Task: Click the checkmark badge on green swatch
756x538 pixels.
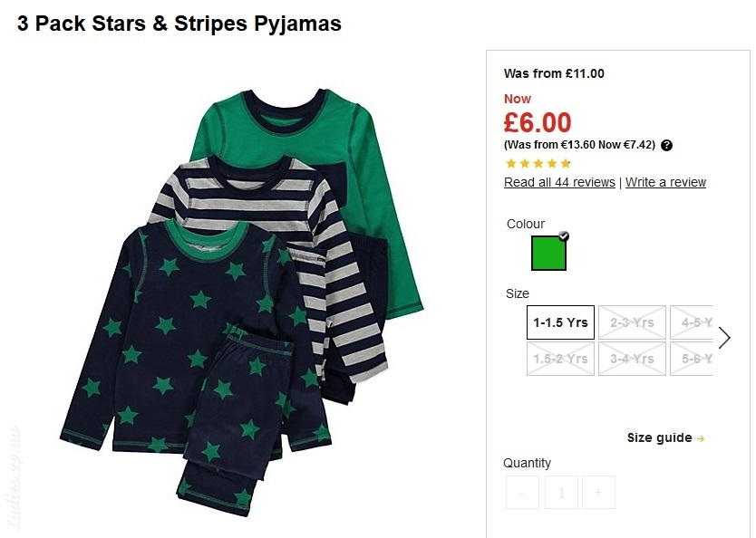Action: (x=564, y=236)
